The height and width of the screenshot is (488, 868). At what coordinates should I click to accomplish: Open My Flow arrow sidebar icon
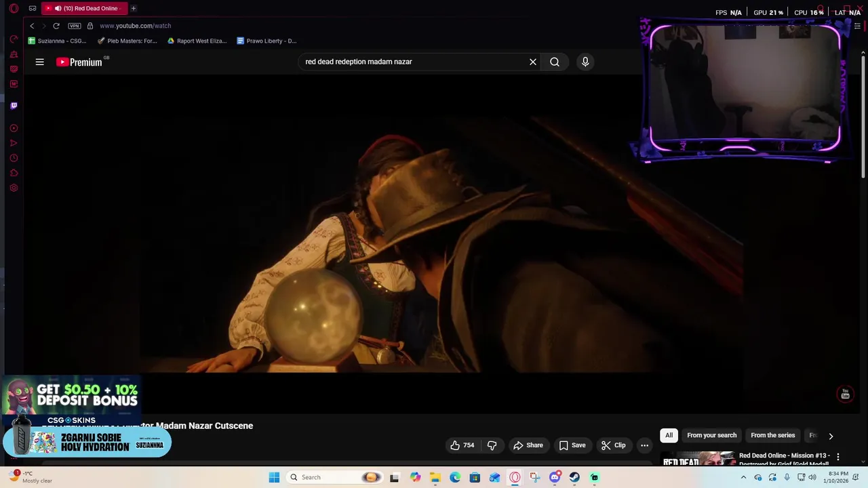coord(14,143)
